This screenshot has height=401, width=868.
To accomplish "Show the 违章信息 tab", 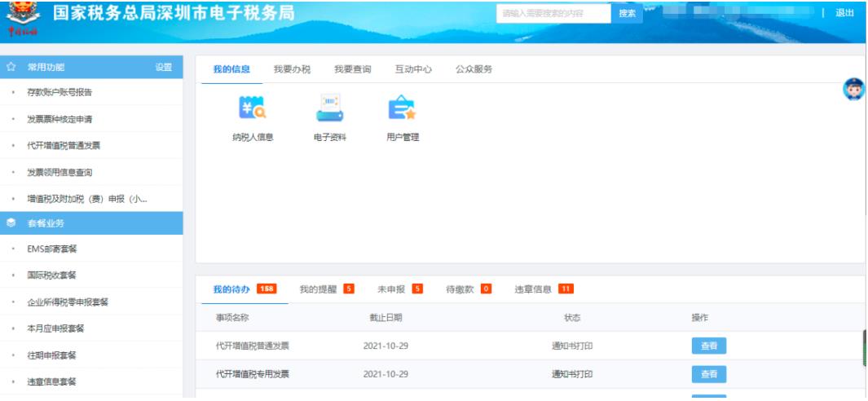I will click(x=535, y=289).
